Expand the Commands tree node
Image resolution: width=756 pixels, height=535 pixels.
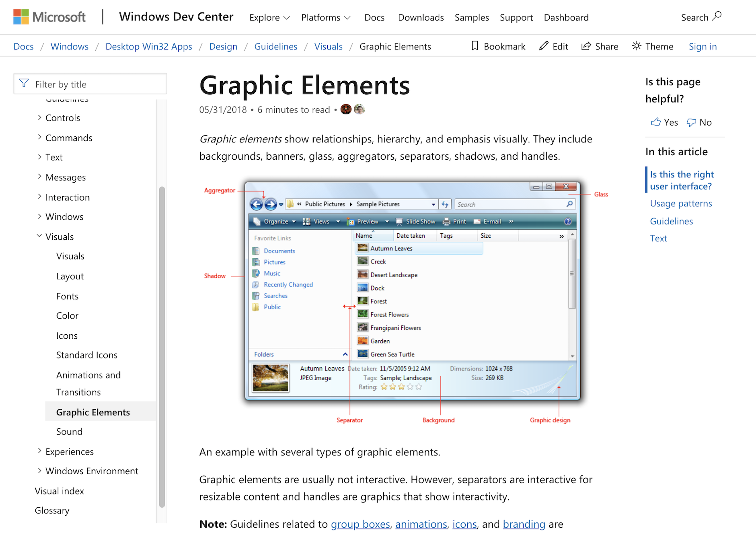[x=39, y=137]
